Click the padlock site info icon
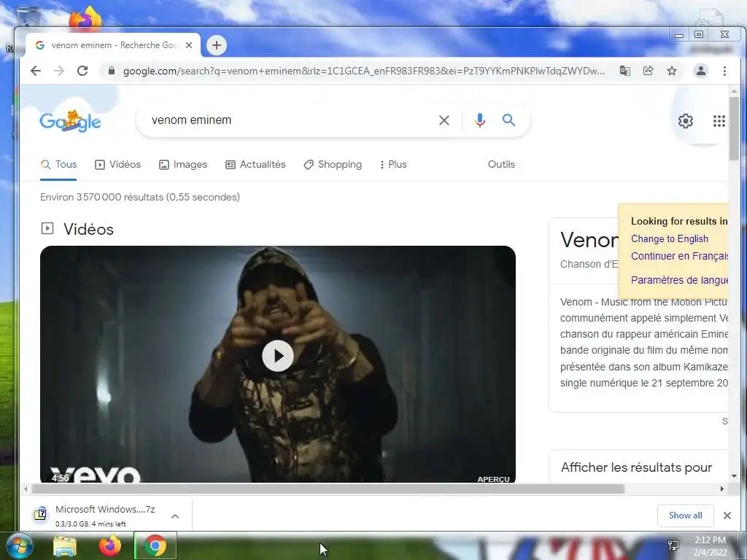The width and height of the screenshot is (747, 560). 112,71
